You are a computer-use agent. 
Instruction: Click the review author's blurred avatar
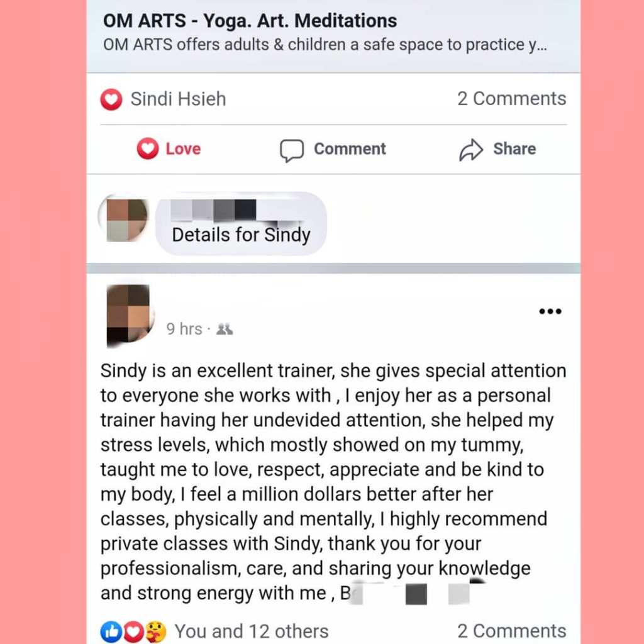tap(129, 314)
